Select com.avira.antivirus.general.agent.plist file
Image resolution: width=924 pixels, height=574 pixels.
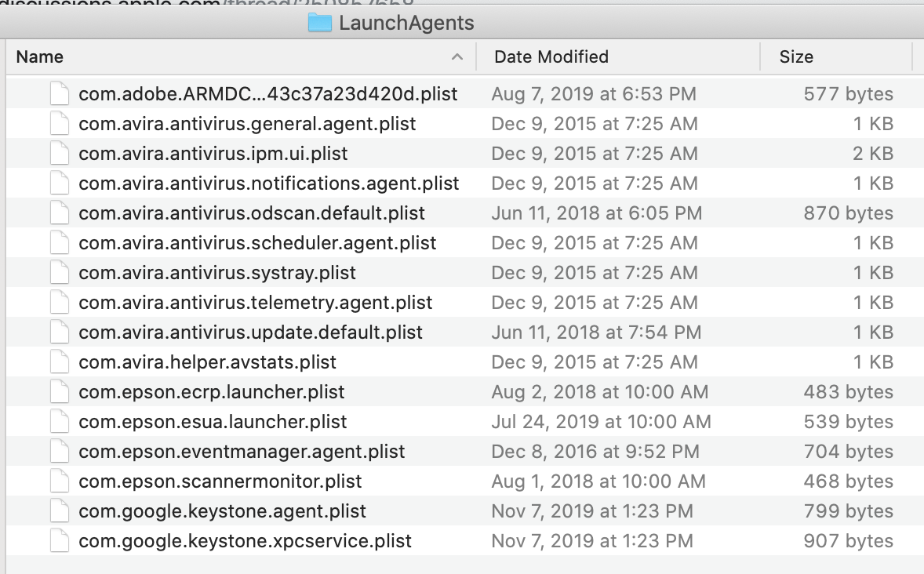(x=247, y=124)
